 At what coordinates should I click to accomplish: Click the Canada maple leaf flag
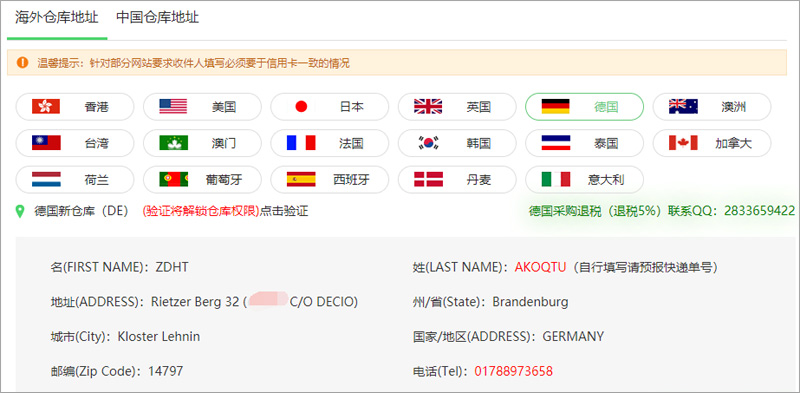683,143
